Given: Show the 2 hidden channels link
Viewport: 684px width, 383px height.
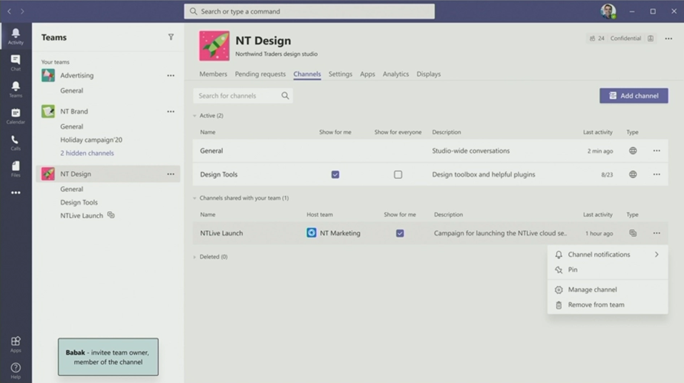Looking at the screenshot, I should tap(87, 153).
